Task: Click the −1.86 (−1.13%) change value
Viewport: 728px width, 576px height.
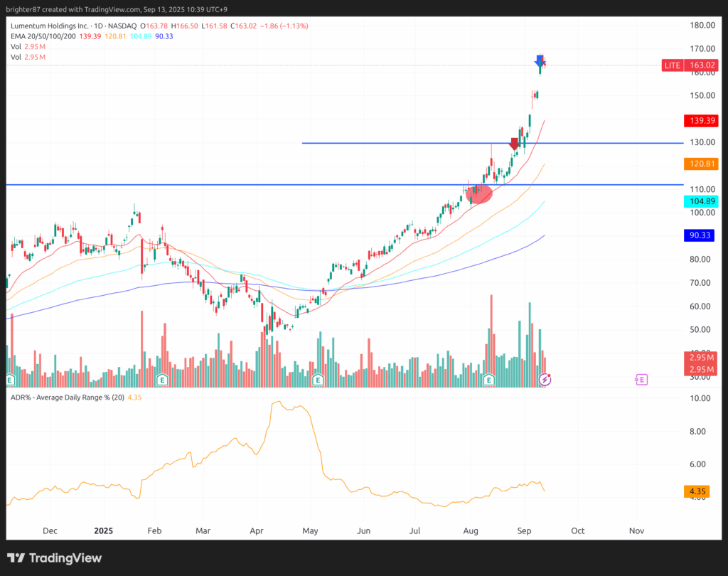Action: pyautogui.click(x=284, y=26)
